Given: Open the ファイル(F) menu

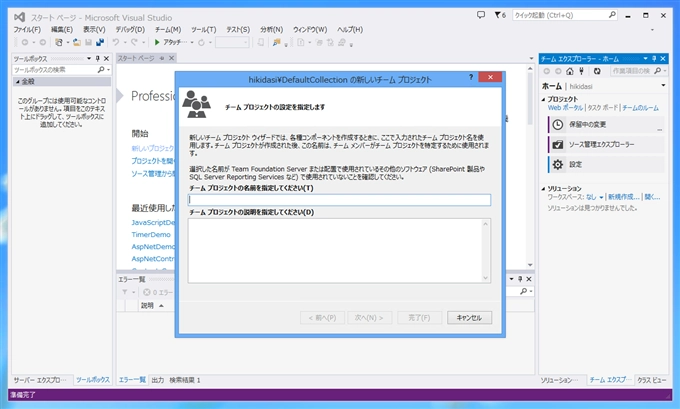Looking at the screenshot, I should click(27, 29).
